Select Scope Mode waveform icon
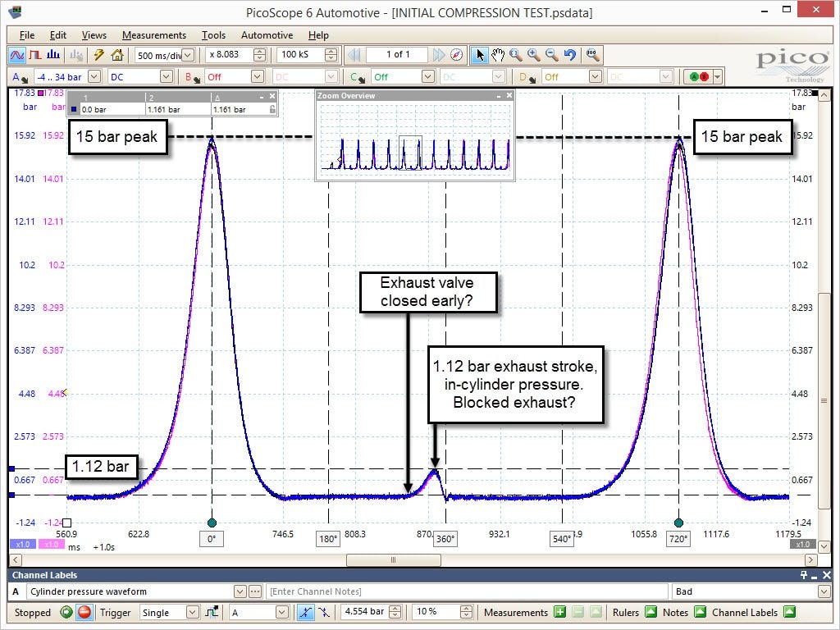 coord(16,55)
